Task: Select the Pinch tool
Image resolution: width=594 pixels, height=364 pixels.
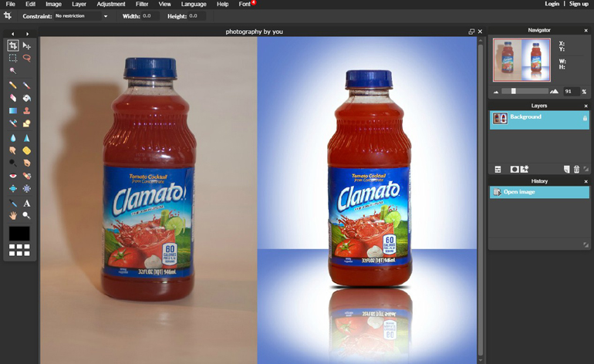Action: 26,188
